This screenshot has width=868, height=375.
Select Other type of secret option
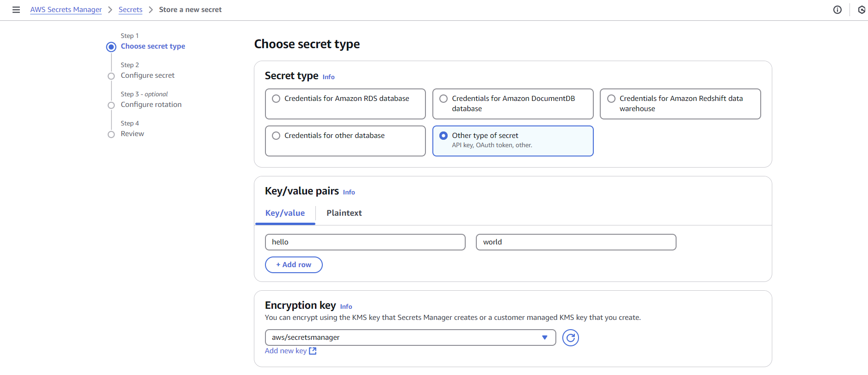pos(443,136)
